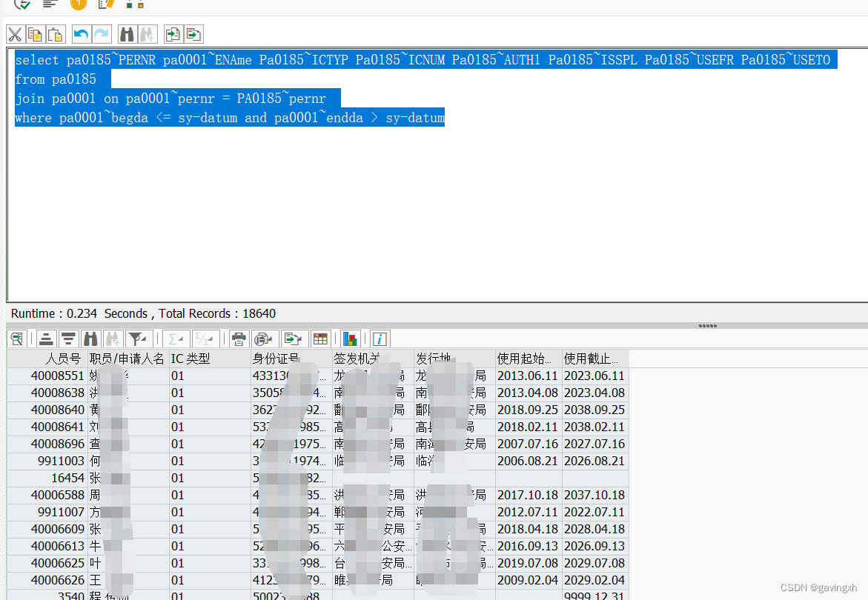
Task: Click the Paste icon in the editor toolbar
Action: 55,34
